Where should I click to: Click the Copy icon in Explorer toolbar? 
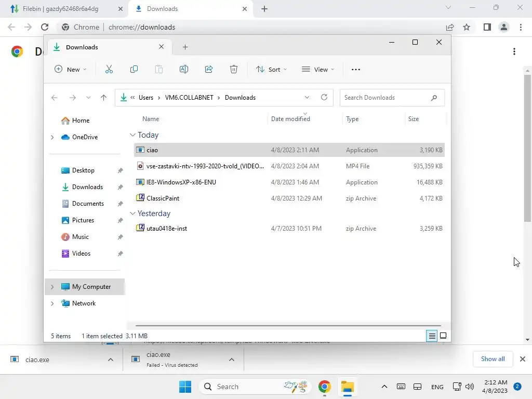click(x=134, y=70)
